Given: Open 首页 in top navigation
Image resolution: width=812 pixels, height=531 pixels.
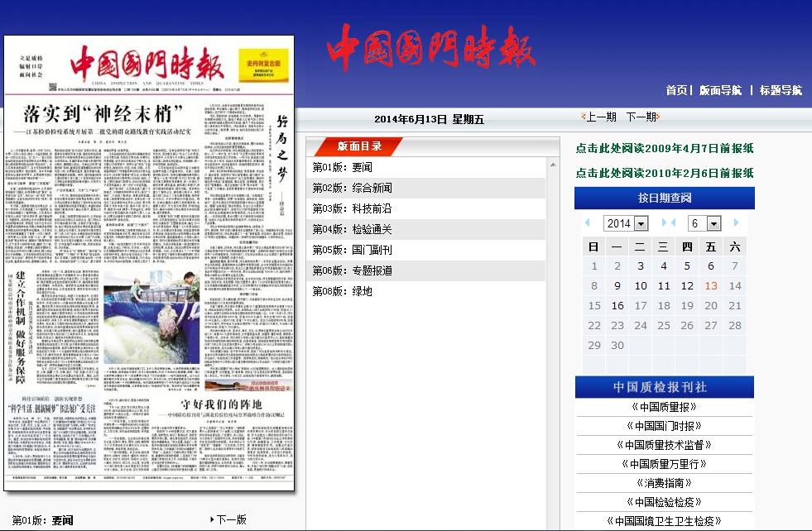Looking at the screenshot, I should 677,90.
